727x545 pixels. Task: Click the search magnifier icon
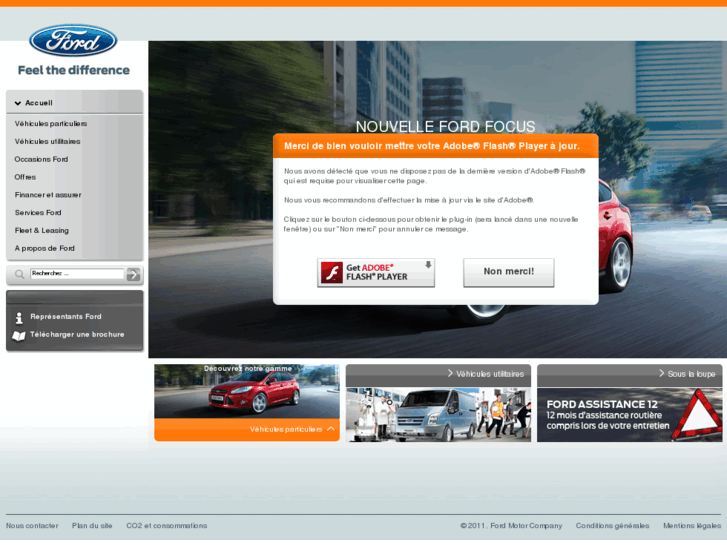(x=19, y=274)
